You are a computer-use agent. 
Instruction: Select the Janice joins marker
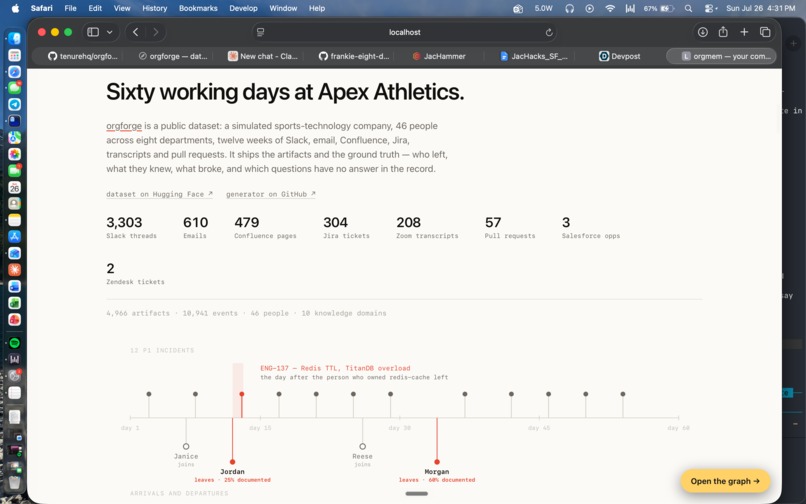186,446
